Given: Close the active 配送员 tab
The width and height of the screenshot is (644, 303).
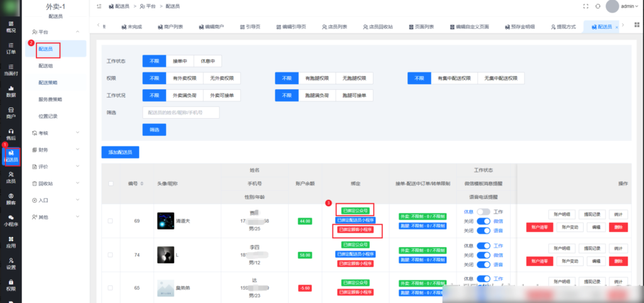Looking at the screenshot, I should (617, 27).
